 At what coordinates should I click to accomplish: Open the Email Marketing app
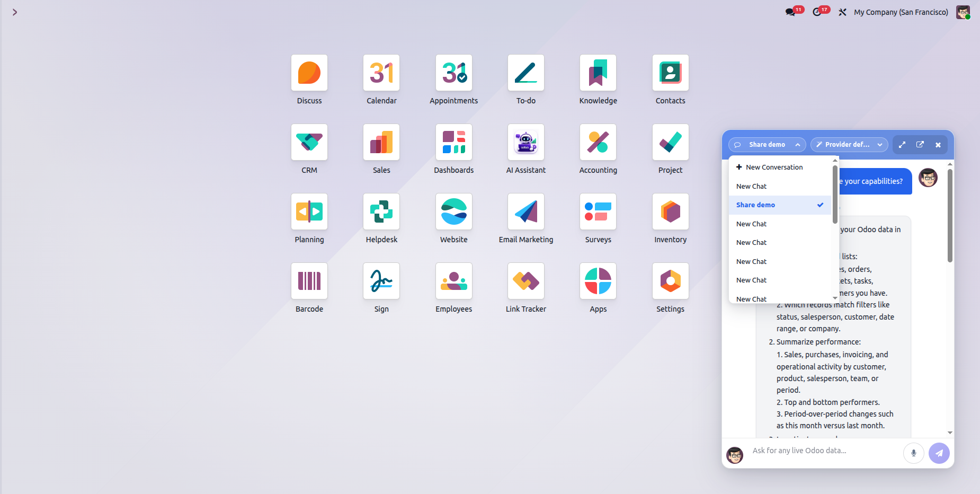click(526, 211)
